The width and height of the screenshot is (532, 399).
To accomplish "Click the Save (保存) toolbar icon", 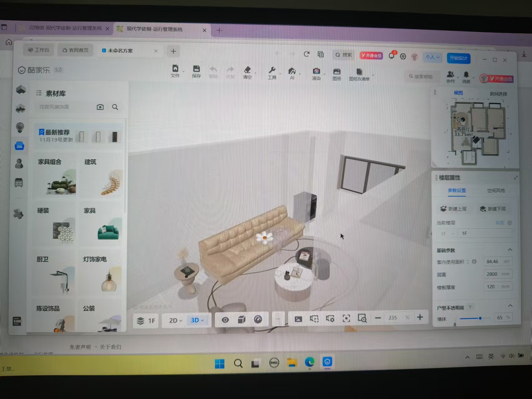I will [x=196, y=71].
